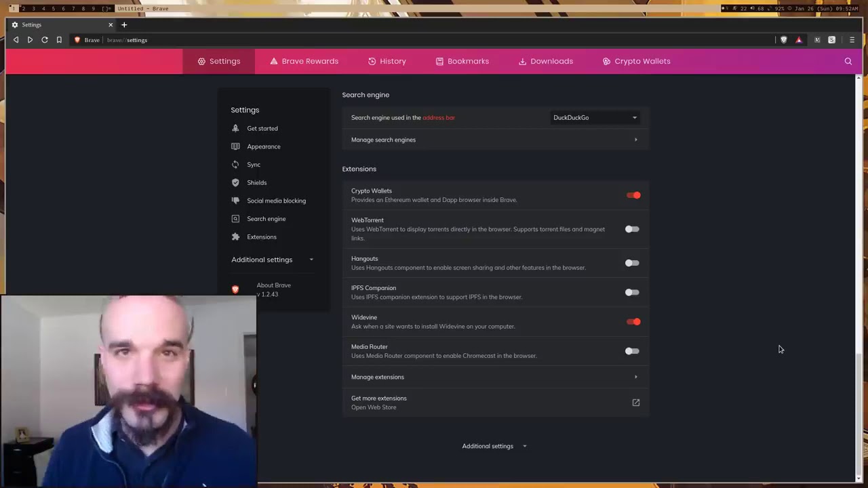Viewport: 868px width, 488px height.
Task: Click the bookmark icon in the toolbar
Action: click(x=59, y=40)
